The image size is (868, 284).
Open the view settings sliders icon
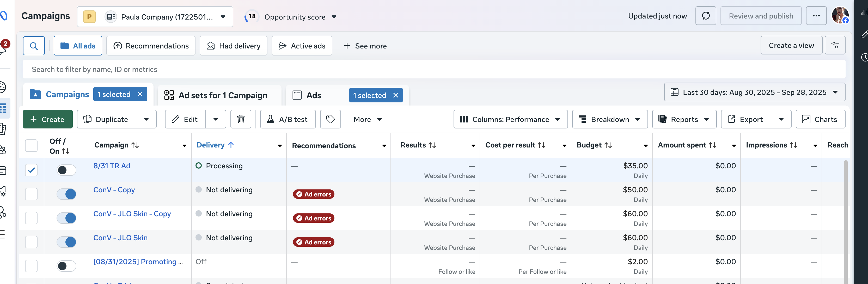coord(835,46)
